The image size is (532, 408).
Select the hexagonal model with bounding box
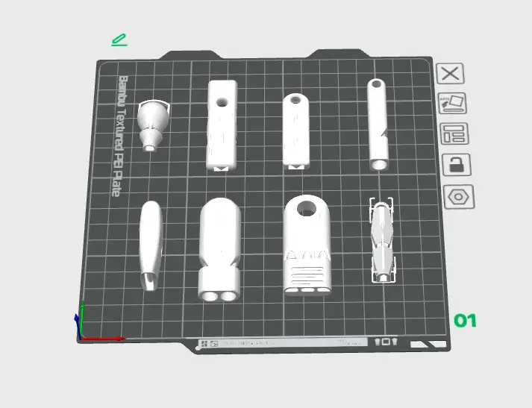pos(383,240)
